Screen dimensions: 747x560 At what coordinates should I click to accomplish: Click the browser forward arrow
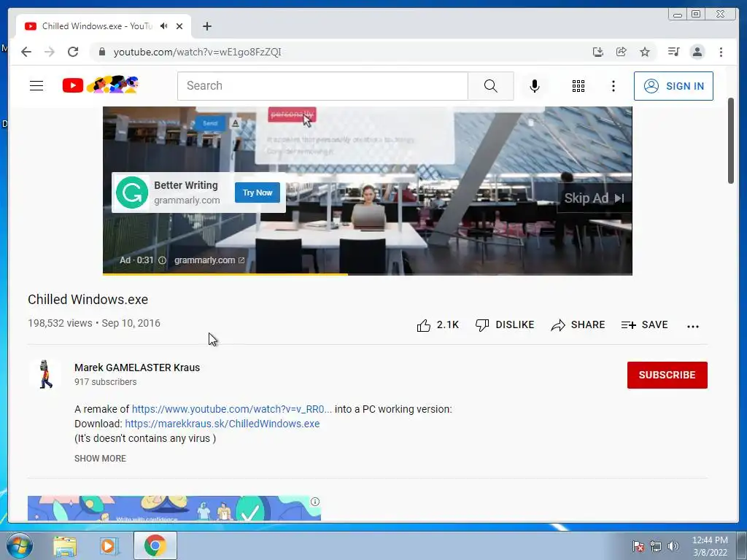[x=50, y=52]
